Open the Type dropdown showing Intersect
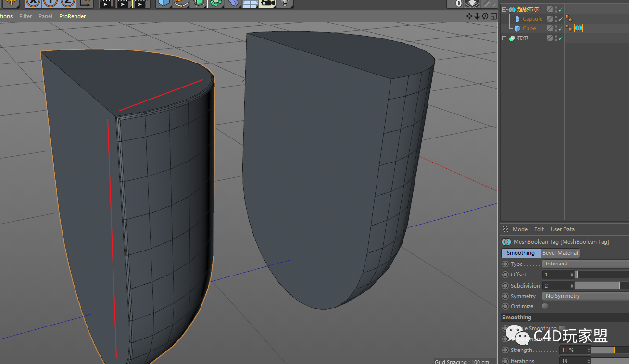629x364 pixels. pyautogui.click(x=585, y=264)
